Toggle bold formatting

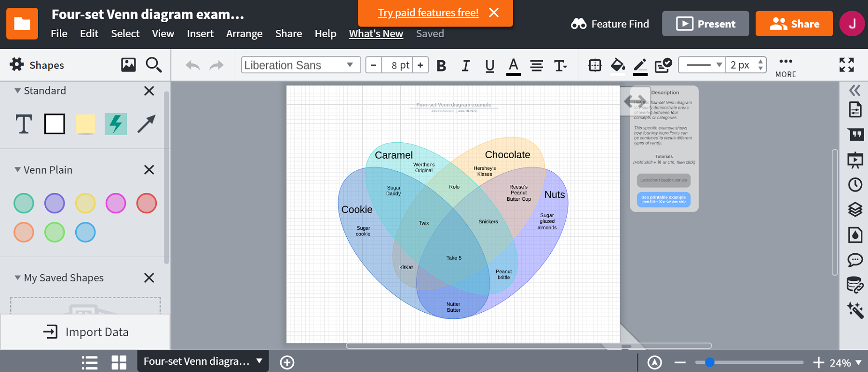pyautogui.click(x=441, y=66)
